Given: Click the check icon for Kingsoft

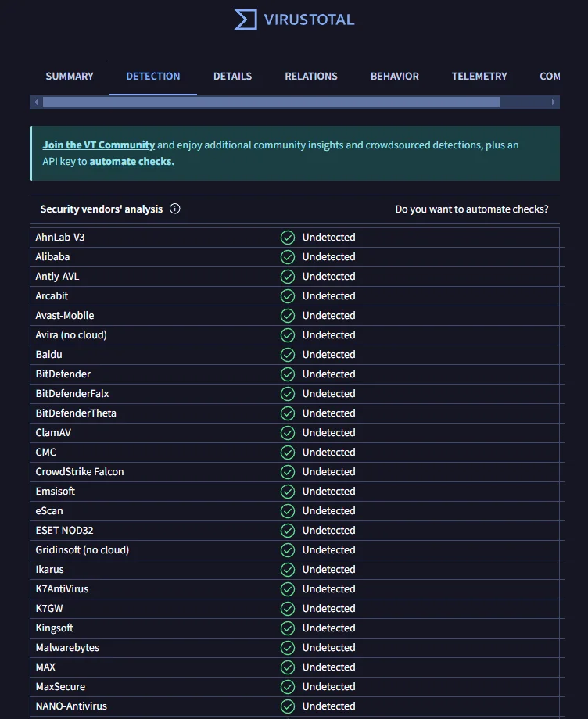Looking at the screenshot, I should (288, 628).
